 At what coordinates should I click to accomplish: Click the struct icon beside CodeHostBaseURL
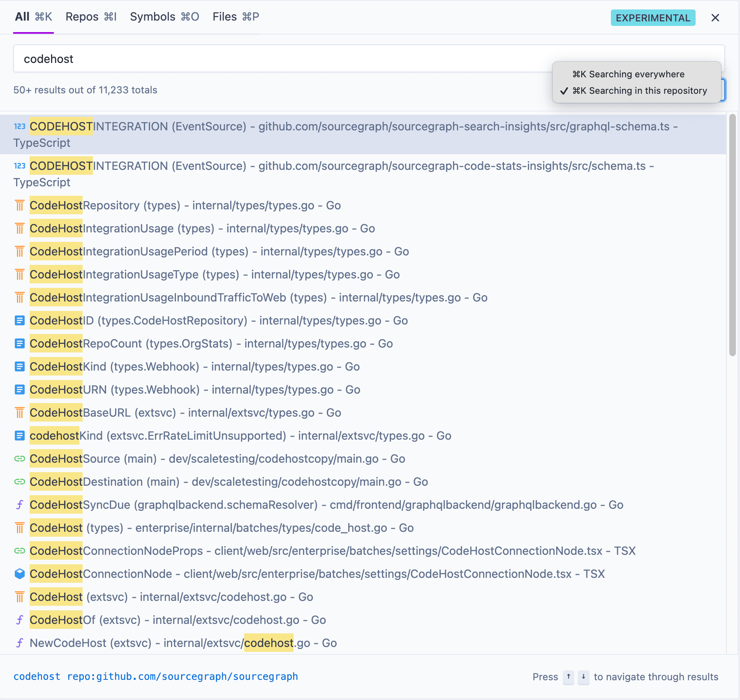pyautogui.click(x=20, y=413)
